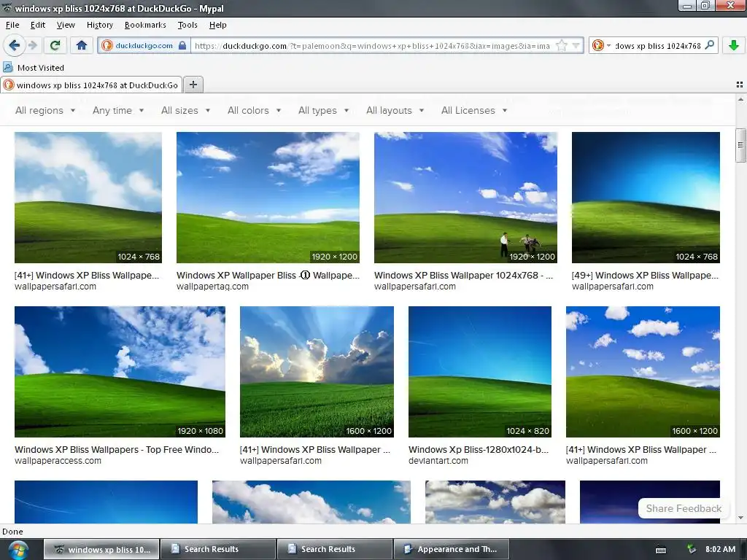Click the forward navigation arrow
Viewport: 747px width, 560px height.
(32, 45)
